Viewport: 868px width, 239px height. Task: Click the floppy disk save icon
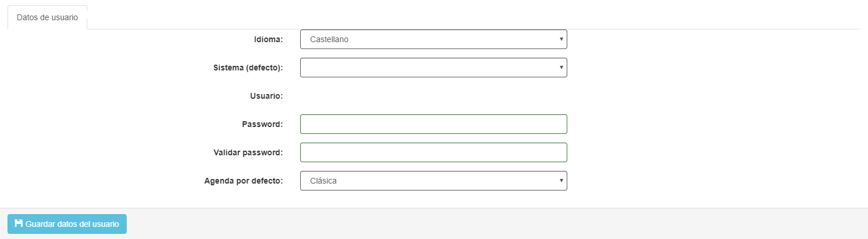click(x=19, y=223)
